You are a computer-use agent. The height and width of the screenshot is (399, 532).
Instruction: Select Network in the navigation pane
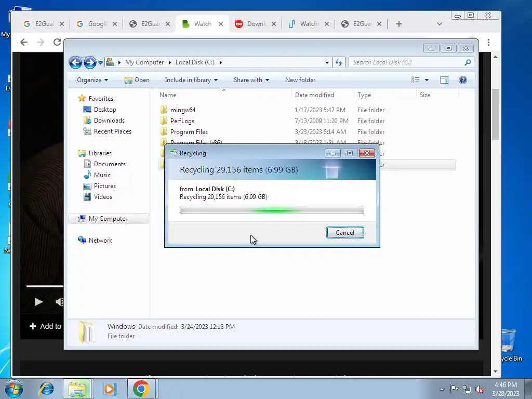point(100,240)
